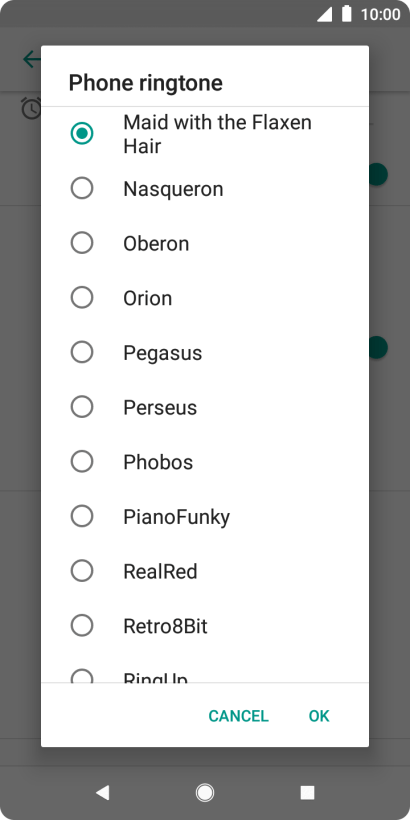The image size is (410, 820).
Task: Select the Retro8Bit ringtone
Action: pos(205,625)
